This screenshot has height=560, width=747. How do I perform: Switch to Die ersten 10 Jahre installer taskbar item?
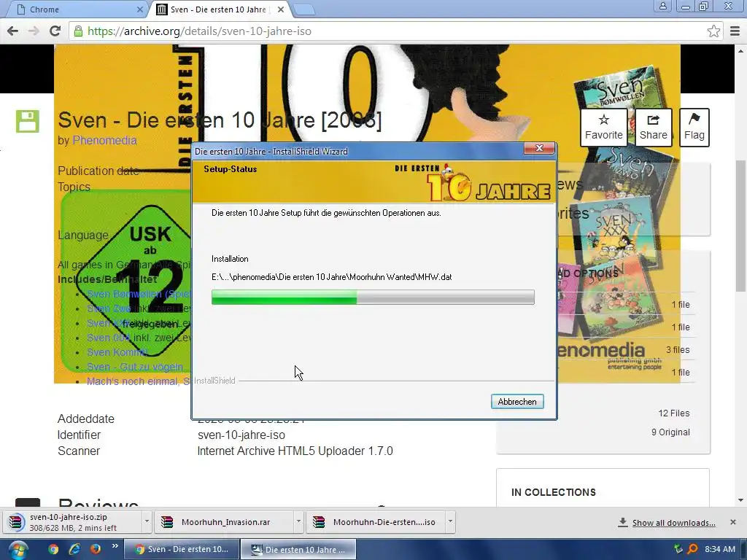298,550
